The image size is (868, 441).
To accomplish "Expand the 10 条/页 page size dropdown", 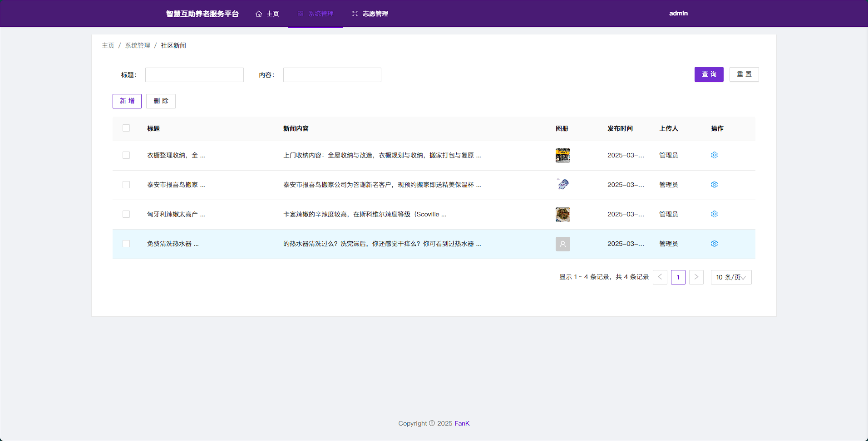I will [731, 277].
